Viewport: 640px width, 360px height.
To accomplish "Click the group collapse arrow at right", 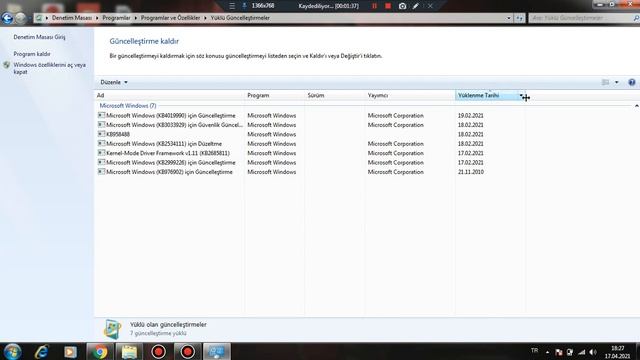I will (x=636, y=106).
